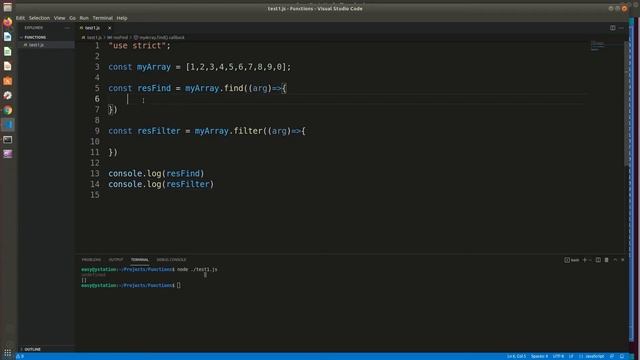
Task: Open notifications bell in status bar
Action: click(x=622, y=356)
